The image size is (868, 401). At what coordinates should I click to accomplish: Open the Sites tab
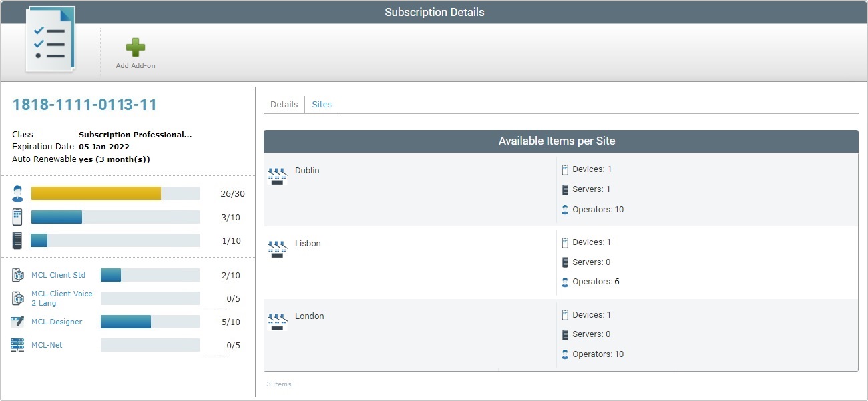pyautogui.click(x=322, y=104)
